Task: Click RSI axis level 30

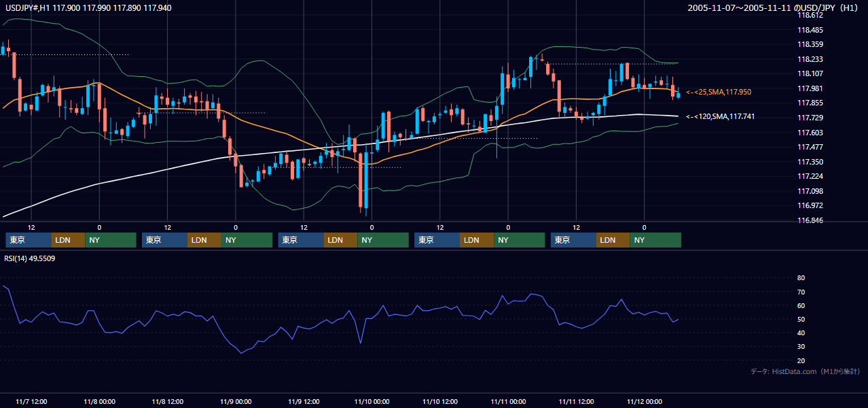Action: [x=801, y=346]
